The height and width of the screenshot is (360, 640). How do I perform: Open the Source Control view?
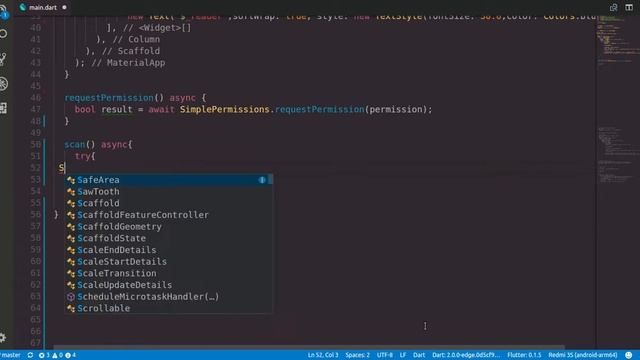(3, 59)
